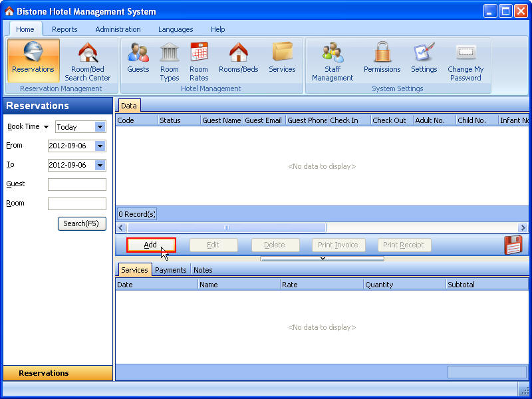Open the Guests management icon
This screenshot has height=399, width=532.
(138, 59)
